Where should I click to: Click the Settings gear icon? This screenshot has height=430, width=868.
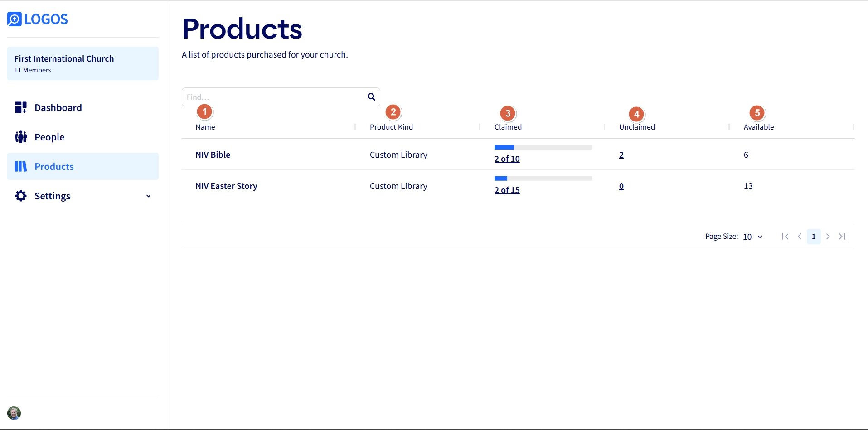click(x=21, y=196)
